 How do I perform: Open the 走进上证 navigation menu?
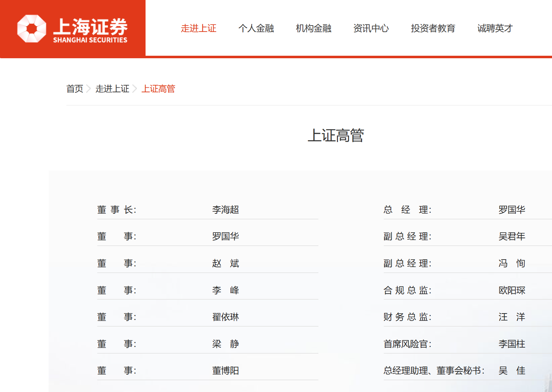point(198,28)
